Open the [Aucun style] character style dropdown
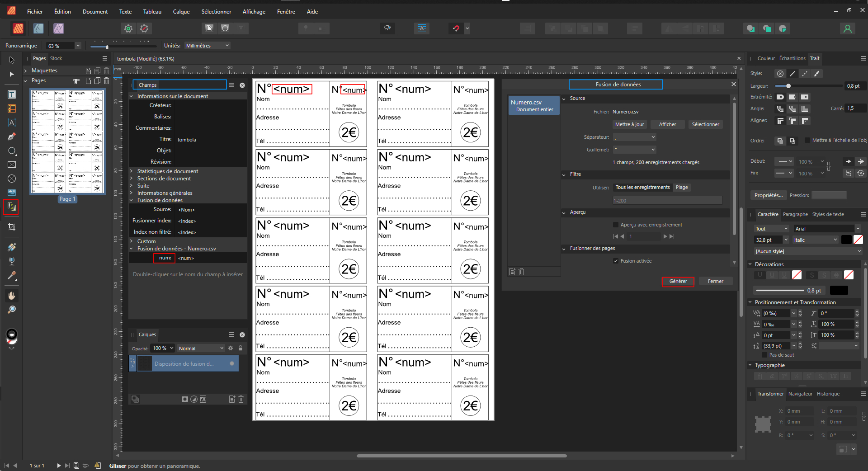 pyautogui.click(x=808, y=251)
